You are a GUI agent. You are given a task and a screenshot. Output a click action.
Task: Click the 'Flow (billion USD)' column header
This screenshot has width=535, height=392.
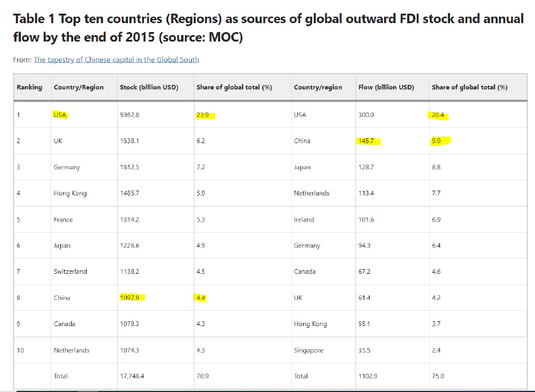click(386, 87)
